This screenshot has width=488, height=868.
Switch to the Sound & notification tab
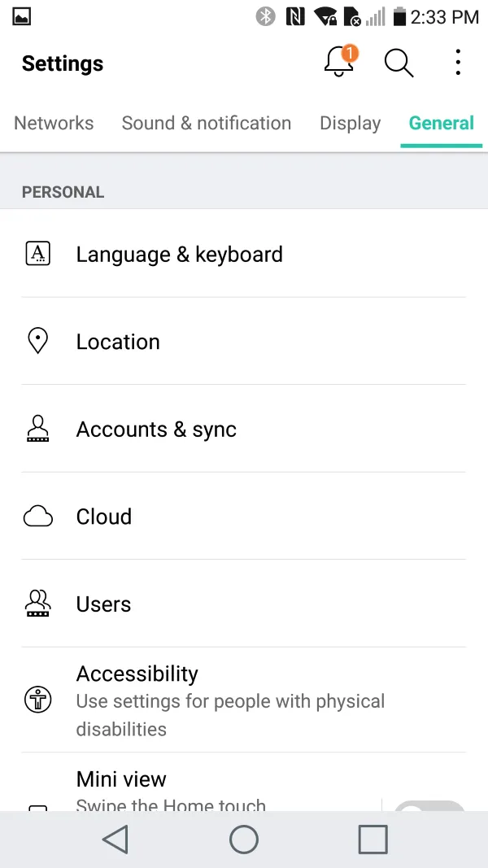click(x=206, y=123)
